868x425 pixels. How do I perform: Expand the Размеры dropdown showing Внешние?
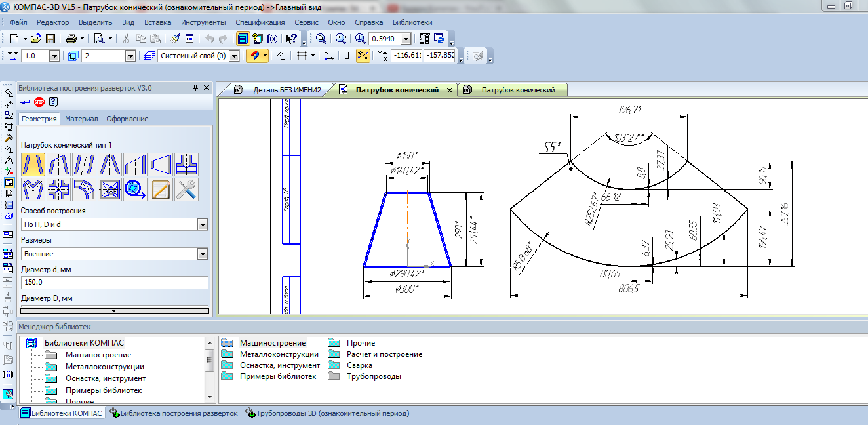(202, 254)
